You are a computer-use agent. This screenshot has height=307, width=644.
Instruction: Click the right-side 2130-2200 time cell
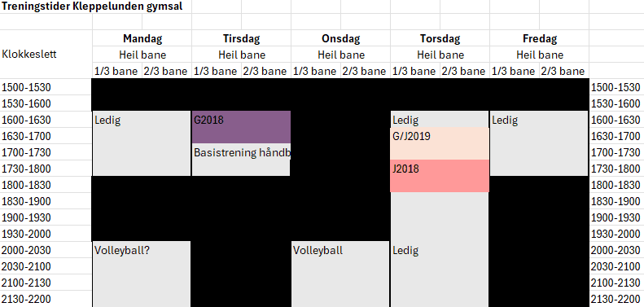coord(616,299)
